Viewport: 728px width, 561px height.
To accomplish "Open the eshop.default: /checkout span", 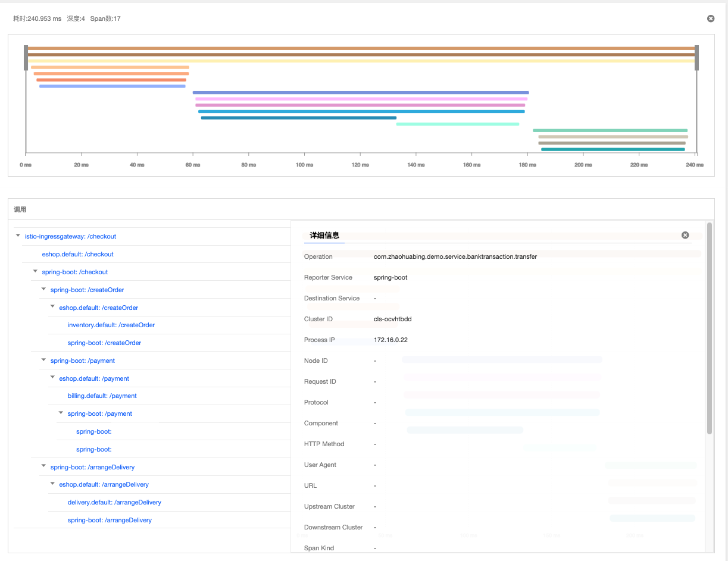I will [x=77, y=254].
